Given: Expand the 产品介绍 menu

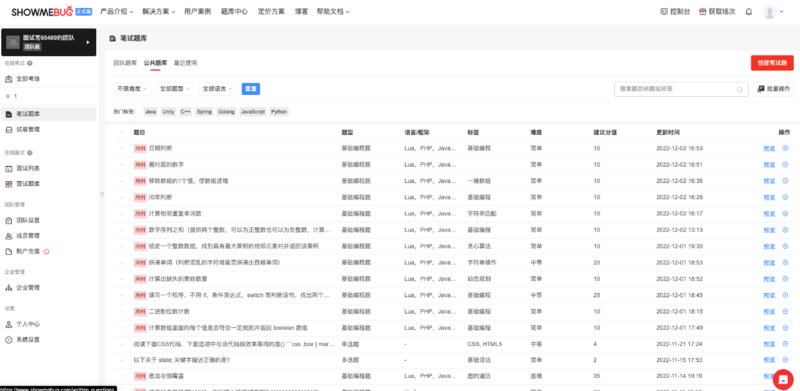Looking at the screenshot, I should tap(117, 11).
